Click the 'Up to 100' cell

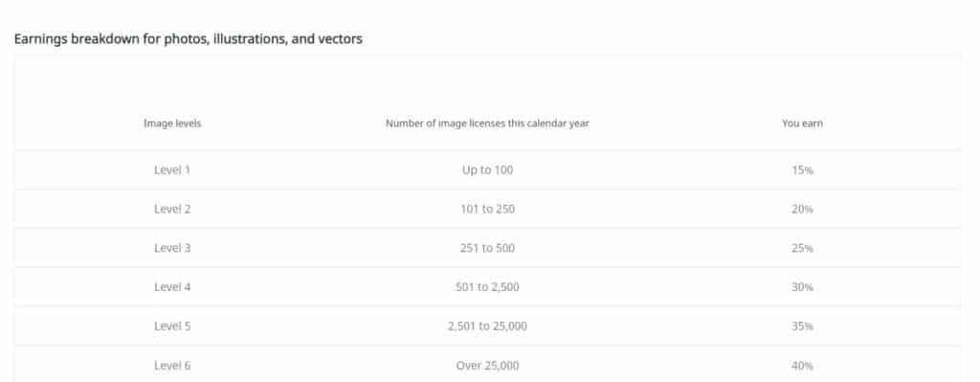487,170
